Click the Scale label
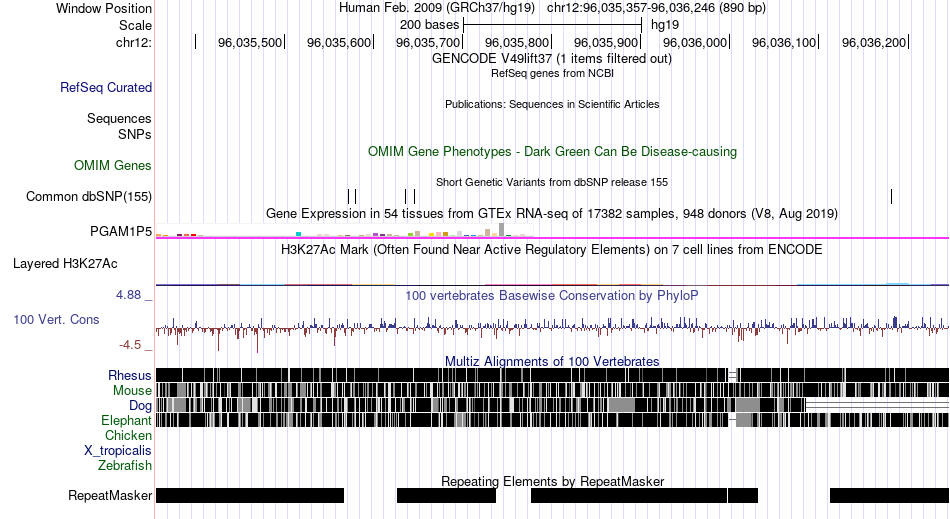The width and height of the screenshot is (950, 519). point(135,25)
